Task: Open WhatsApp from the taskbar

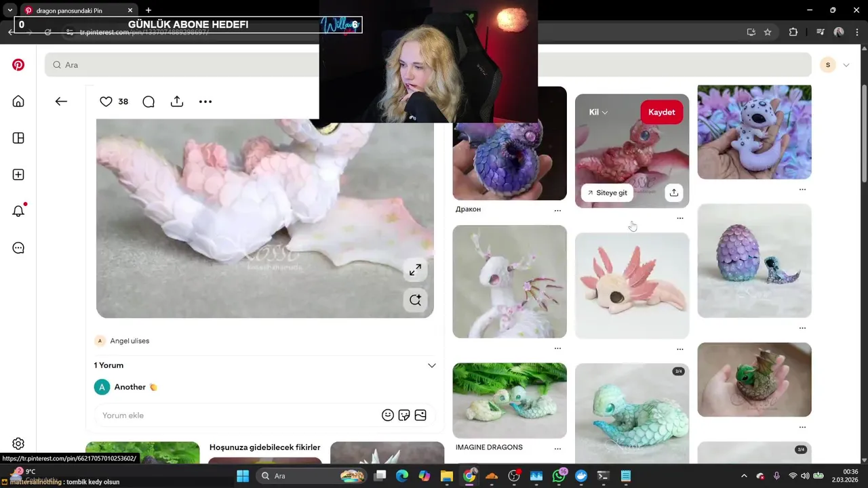Action: (559, 476)
